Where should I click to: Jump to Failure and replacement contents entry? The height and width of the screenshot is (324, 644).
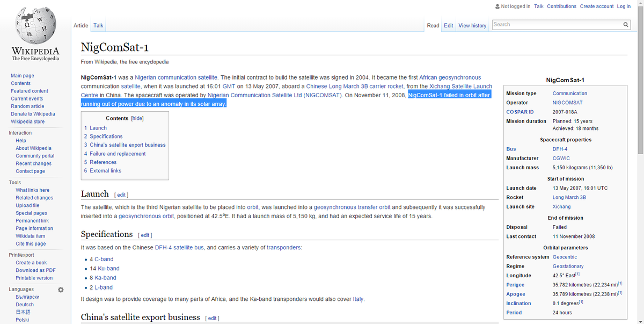coord(115,154)
